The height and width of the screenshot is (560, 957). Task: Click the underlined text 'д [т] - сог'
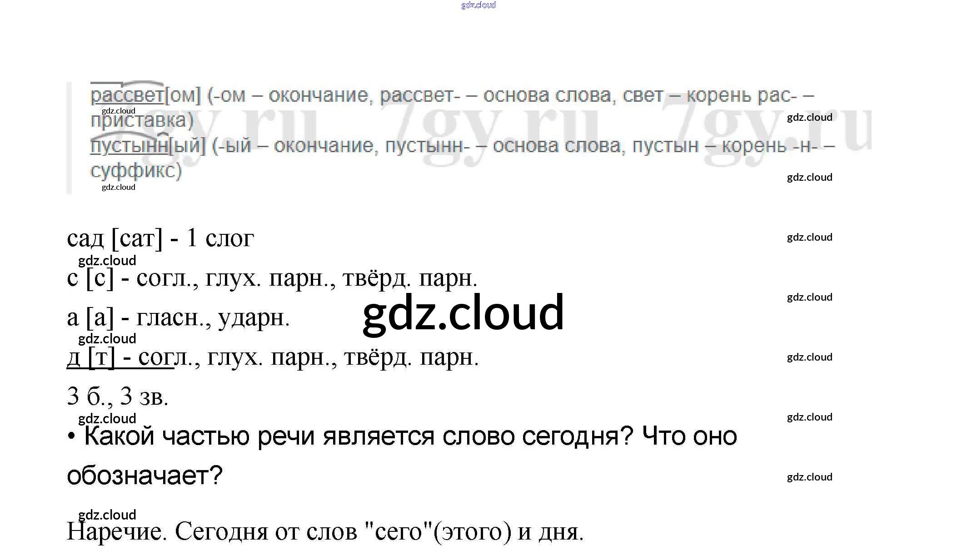click(x=120, y=357)
